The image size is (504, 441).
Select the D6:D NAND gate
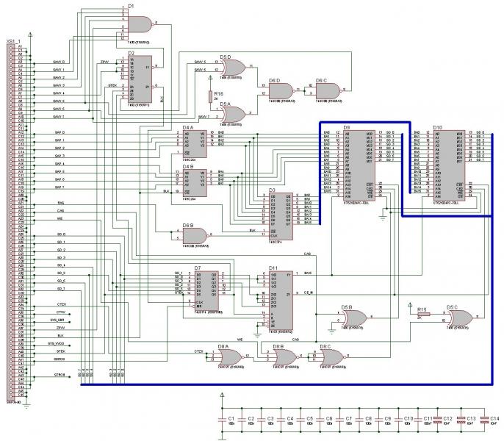(x=281, y=92)
